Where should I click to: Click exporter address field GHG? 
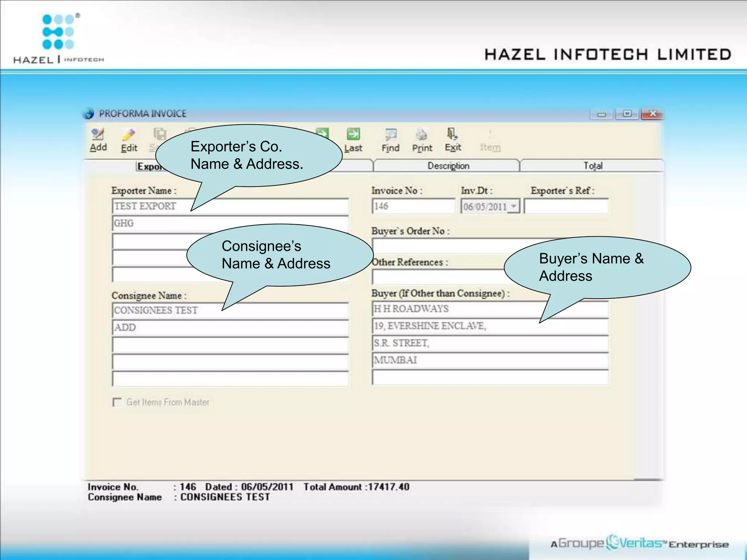(230, 223)
